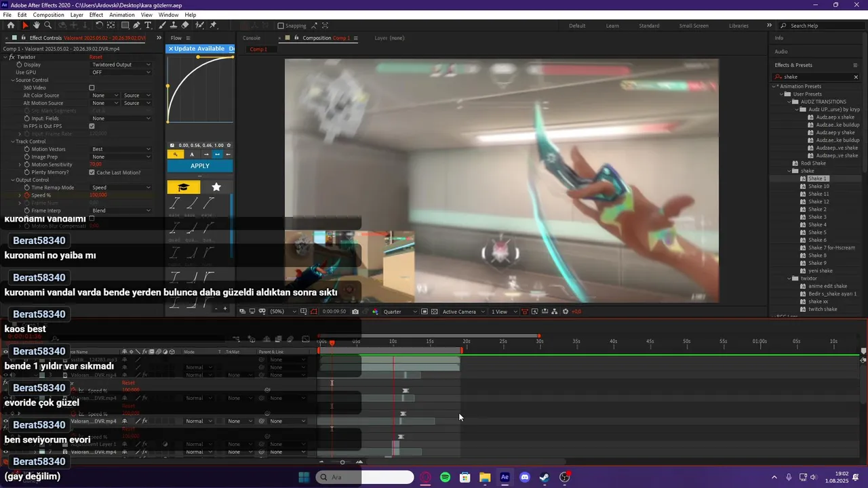This screenshot has height=488, width=868.
Task: Toggle In FPS is Out FPS checkbox
Action: tap(92, 126)
